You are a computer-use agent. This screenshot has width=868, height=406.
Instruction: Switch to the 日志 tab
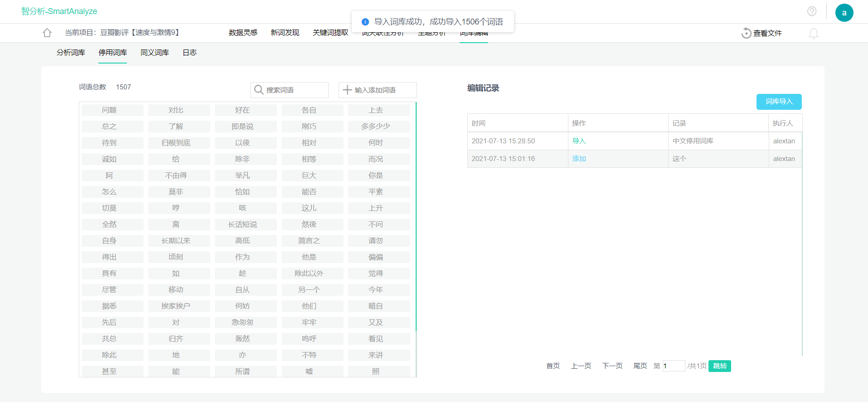(x=189, y=53)
